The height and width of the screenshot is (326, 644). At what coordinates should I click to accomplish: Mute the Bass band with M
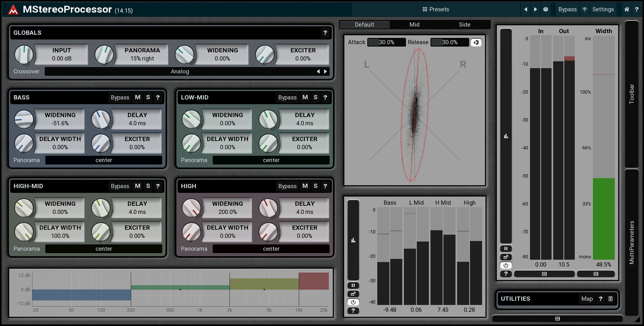pos(137,97)
